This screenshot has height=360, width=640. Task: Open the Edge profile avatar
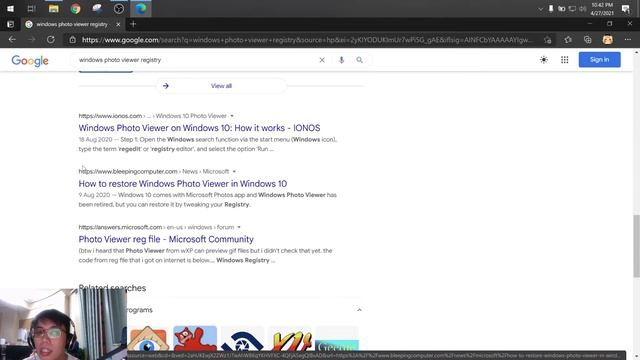(607, 40)
